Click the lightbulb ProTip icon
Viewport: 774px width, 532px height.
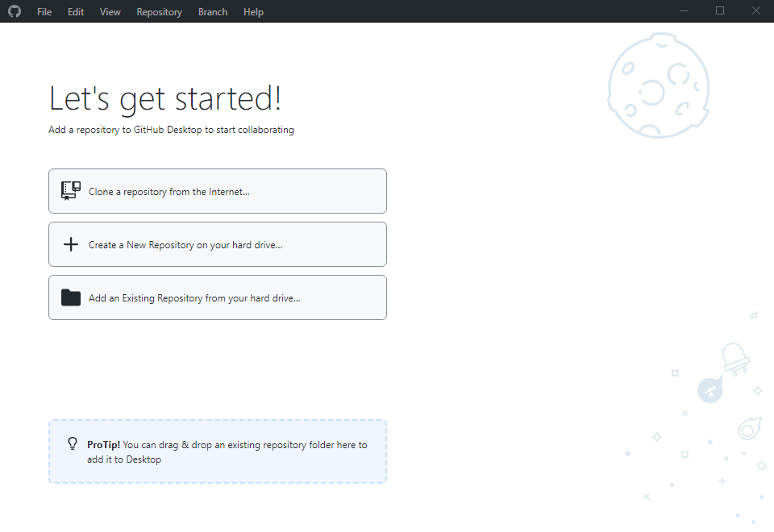[x=73, y=443]
